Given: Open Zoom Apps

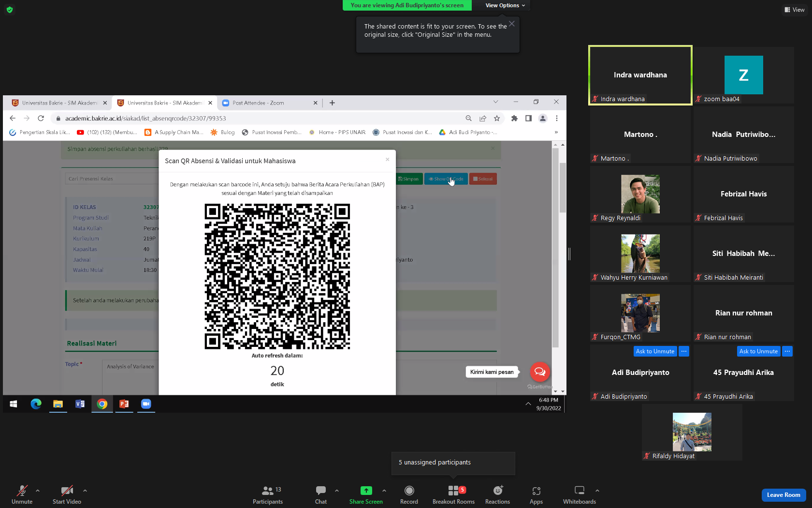Looking at the screenshot, I should (x=536, y=494).
